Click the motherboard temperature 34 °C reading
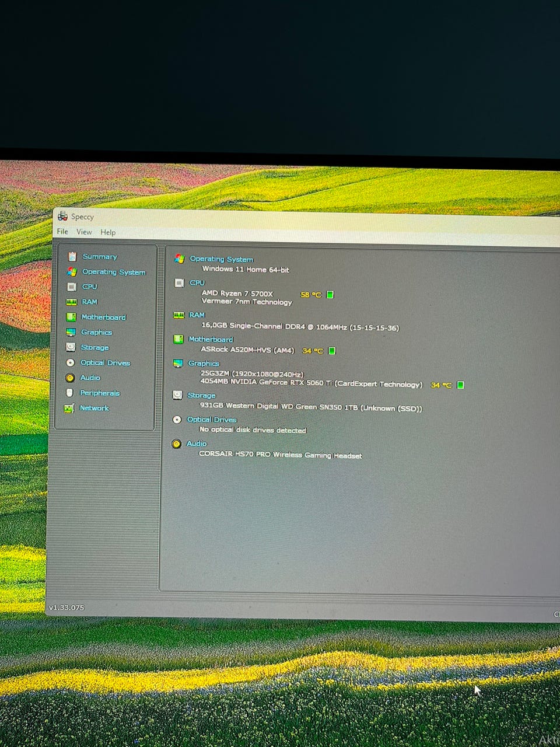 pyautogui.click(x=313, y=351)
